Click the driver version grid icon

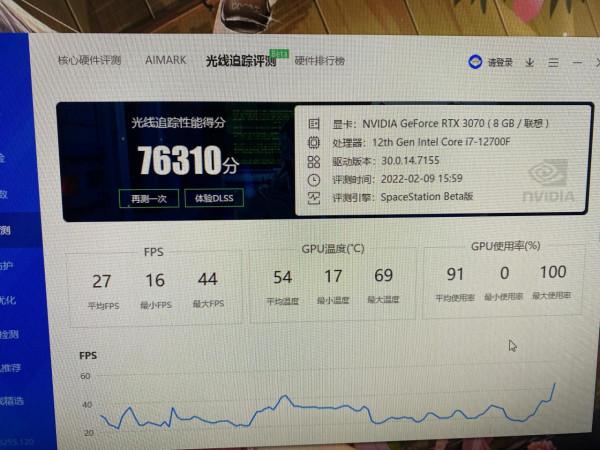314,161
